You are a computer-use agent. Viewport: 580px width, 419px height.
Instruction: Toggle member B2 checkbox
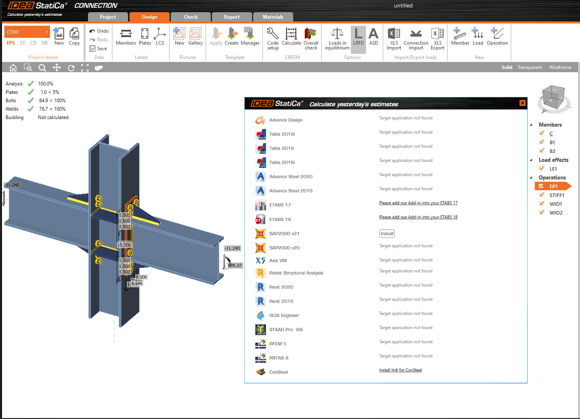(542, 151)
